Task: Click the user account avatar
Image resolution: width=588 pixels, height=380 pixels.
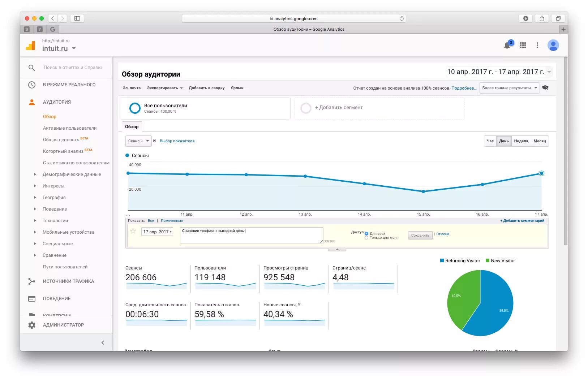Action: click(553, 45)
